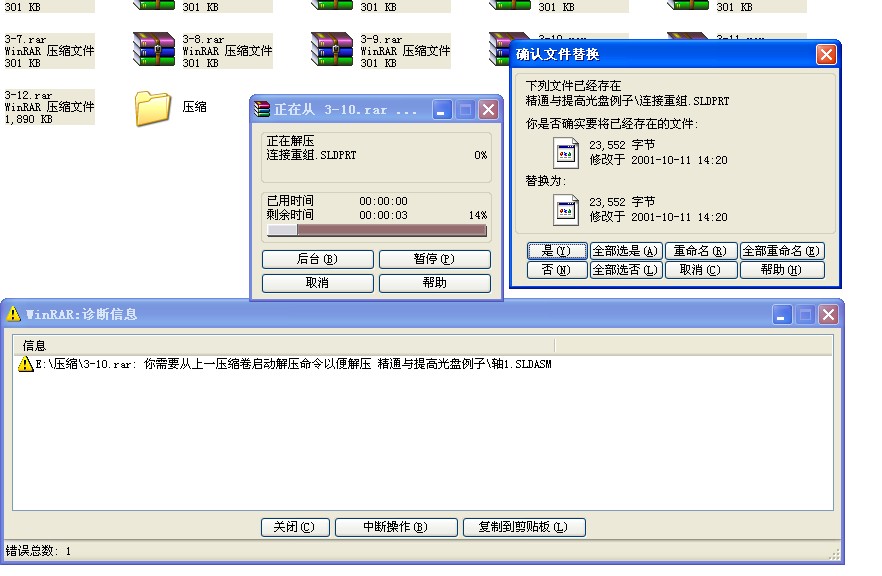Select the 压缩 folder icon
Viewport: 882px width, 576px height.
[x=152, y=107]
